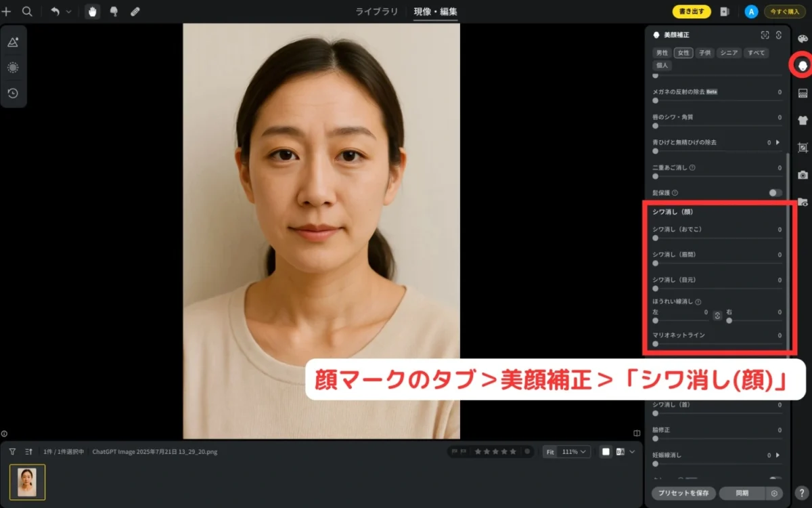Click the 唇のシワ・角質 slider handle
The width and height of the screenshot is (812, 508).
pyautogui.click(x=655, y=126)
